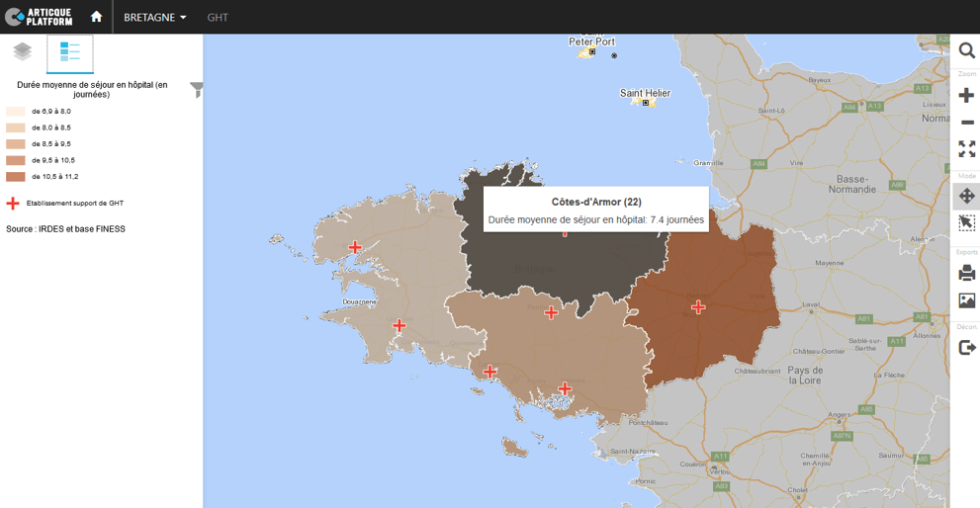980x508 pixels.
Task: Click the logout icon
Action: coord(966,348)
